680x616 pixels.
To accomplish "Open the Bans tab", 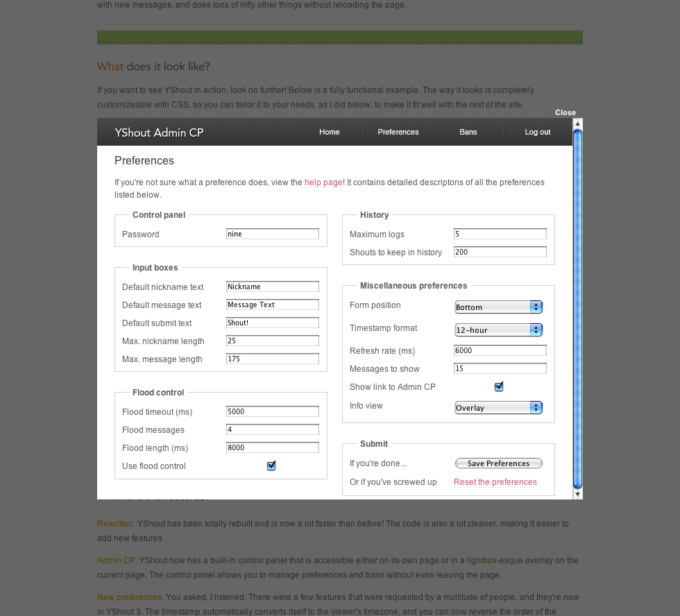I will [468, 132].
